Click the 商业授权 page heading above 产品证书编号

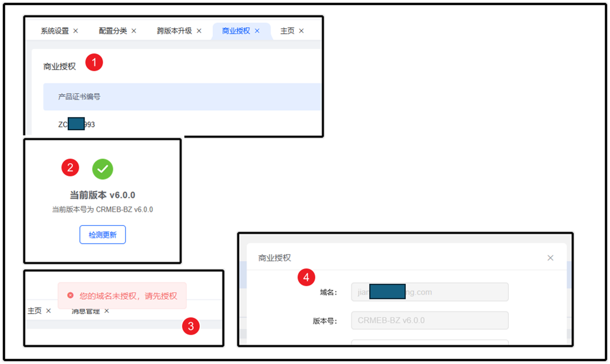pyautogui.click(x=59, y=67)
